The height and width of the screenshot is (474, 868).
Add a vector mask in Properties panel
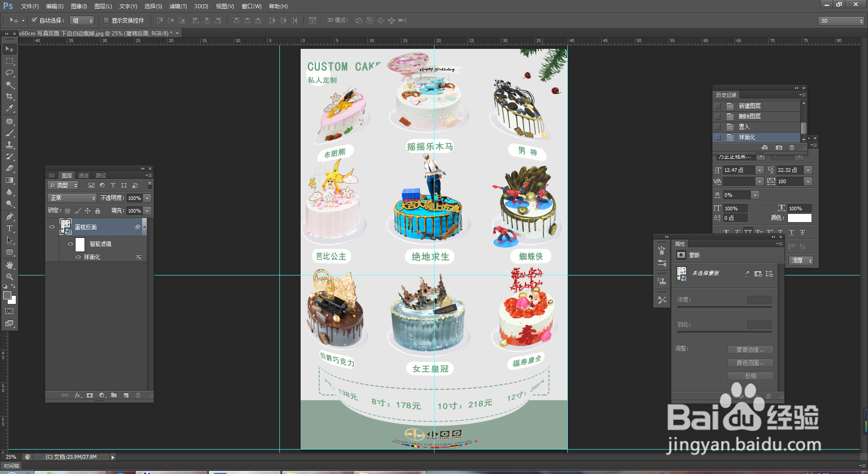(769, 274)
